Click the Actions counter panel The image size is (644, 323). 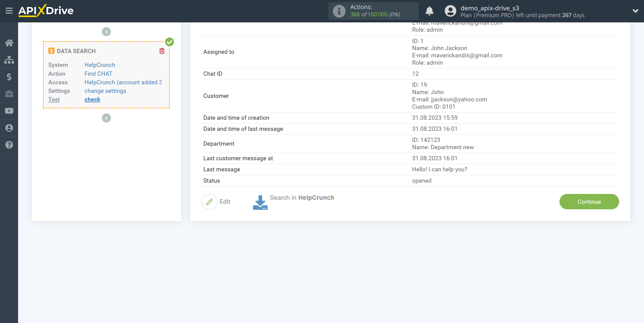[373, 11]
